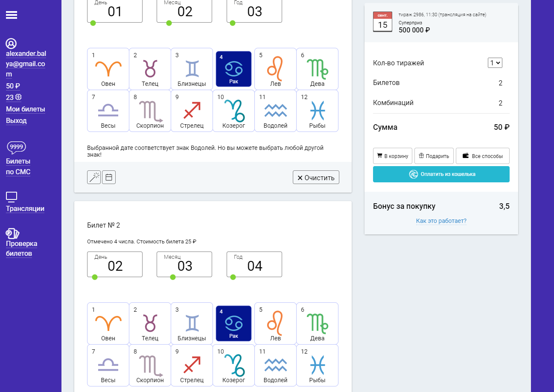554x392 pixels.
Task: Click the broadcasts monitor icon
Action: tap(12, 196)
